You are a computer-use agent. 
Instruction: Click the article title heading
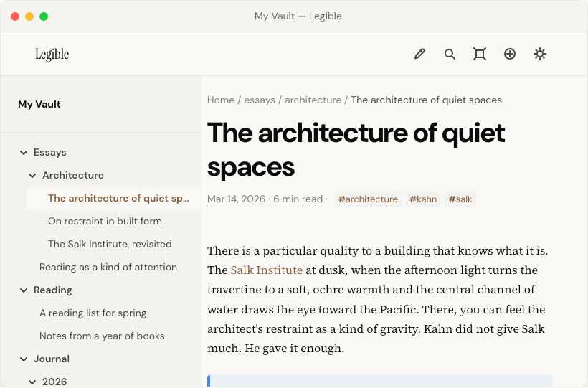tap(356, 150)
